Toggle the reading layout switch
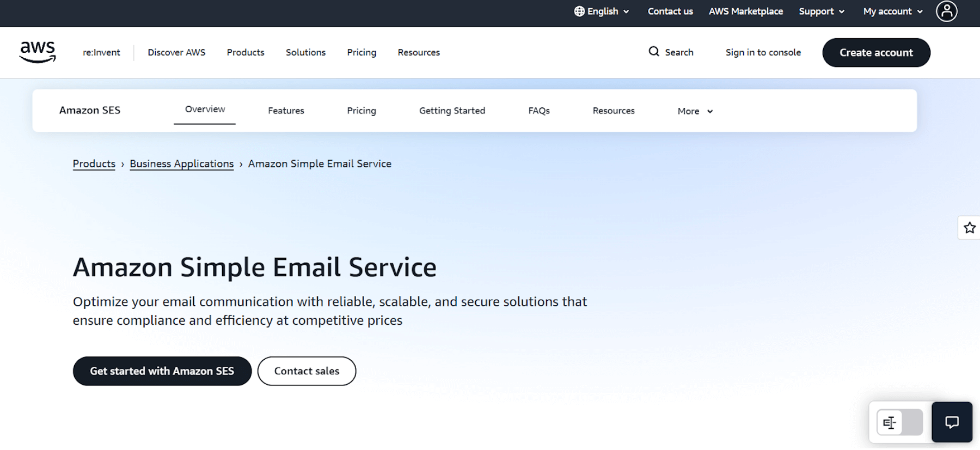Screen dimensions: 980x450 (x=899, y=422)
